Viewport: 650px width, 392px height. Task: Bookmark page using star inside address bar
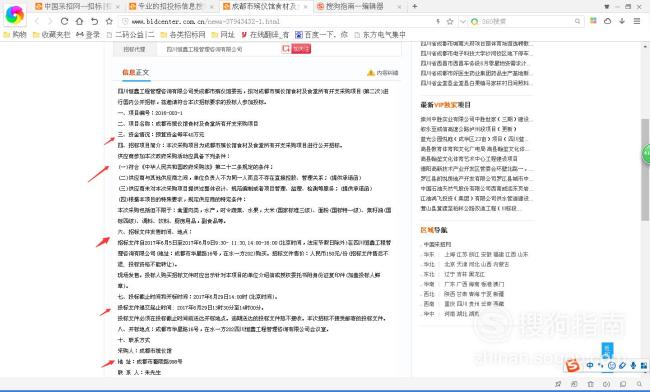[450, 21]
